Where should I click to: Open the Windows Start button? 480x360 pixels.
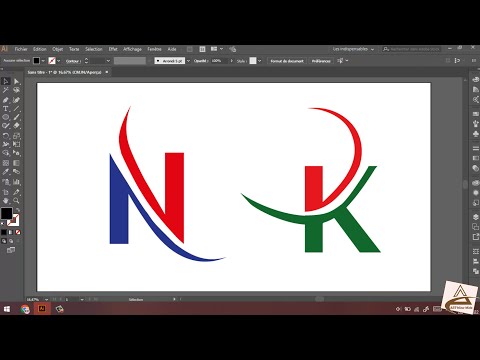tap(7, 309)
